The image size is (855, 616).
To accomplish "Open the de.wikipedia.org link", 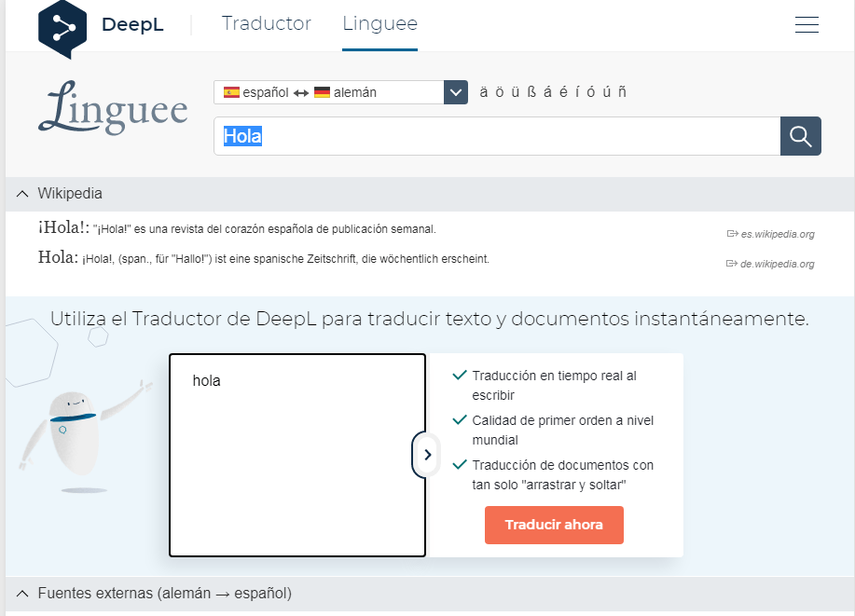I will 777,264.
